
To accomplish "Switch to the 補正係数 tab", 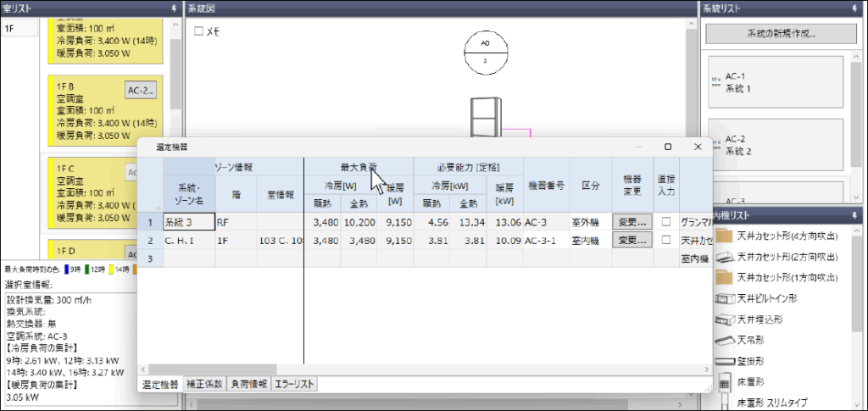I will (x=206, y=384).
